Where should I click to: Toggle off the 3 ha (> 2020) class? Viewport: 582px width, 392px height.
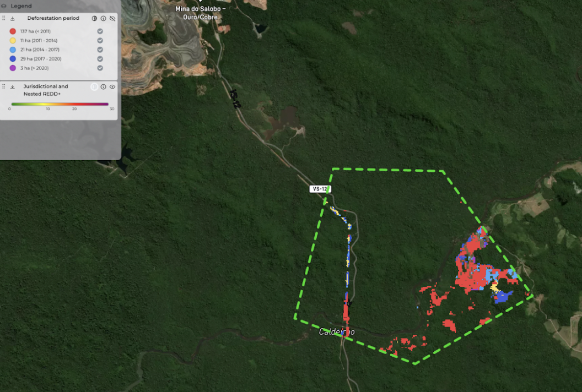pyautogui.click(x=100, y=68)
